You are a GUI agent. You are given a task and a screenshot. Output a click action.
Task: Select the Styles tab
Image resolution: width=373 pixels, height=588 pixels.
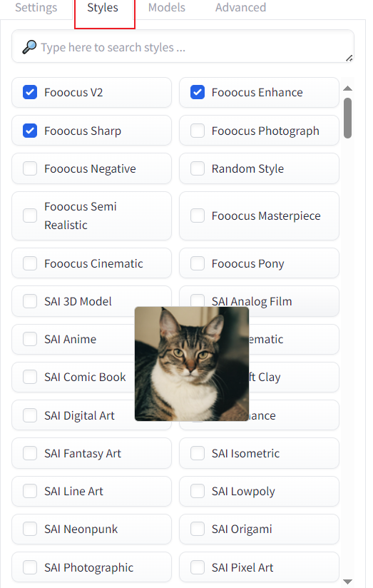103,8
